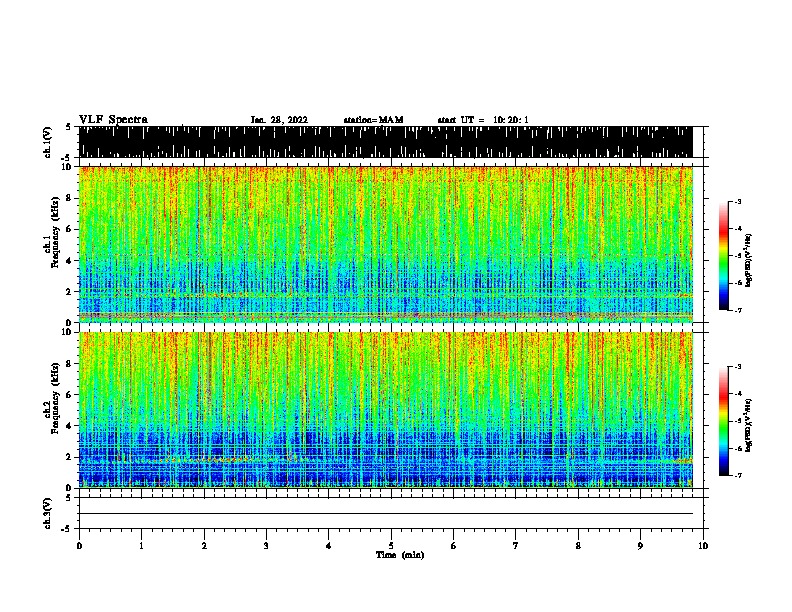This screenshot has height=612, width=792.
Task: Click the '0' tick label on time axis
Action: coord(79,545)
